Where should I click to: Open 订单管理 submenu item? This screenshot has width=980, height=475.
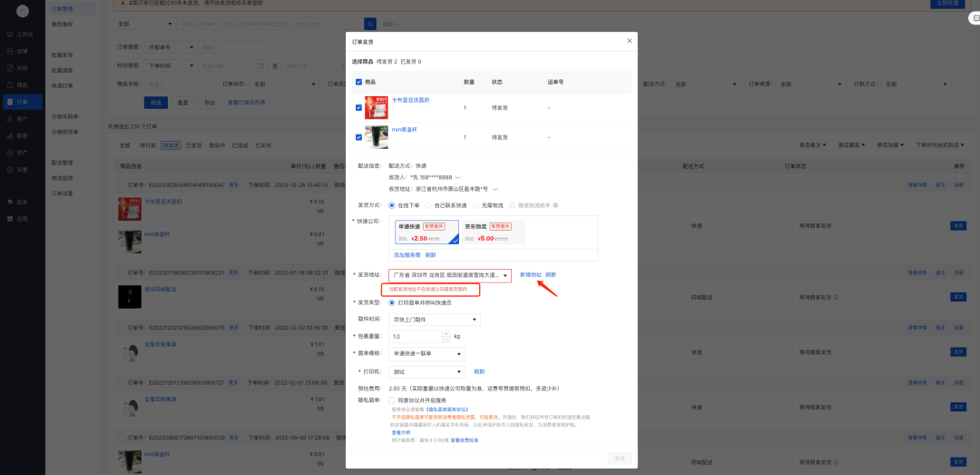pos(72,9)
